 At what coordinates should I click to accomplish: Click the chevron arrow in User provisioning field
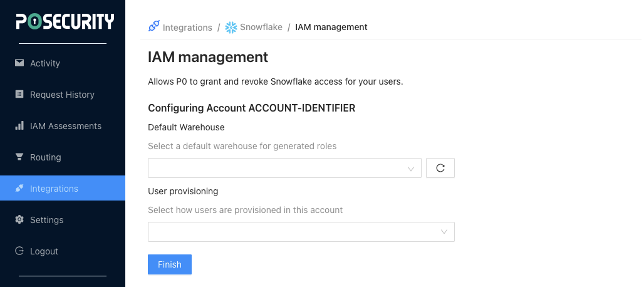(x=444, y=232)
